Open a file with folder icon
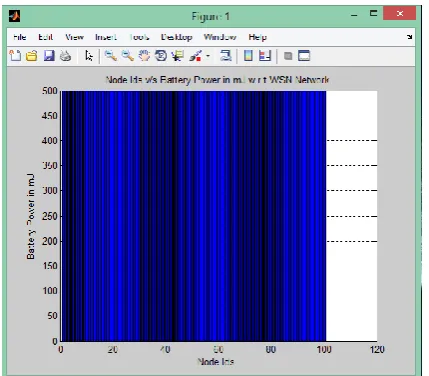Screen dimensions: 429x376 [x=32, y=56]
